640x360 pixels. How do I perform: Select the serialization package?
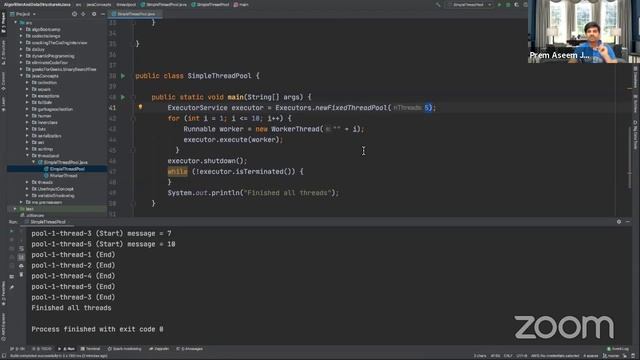coord(47,136)
